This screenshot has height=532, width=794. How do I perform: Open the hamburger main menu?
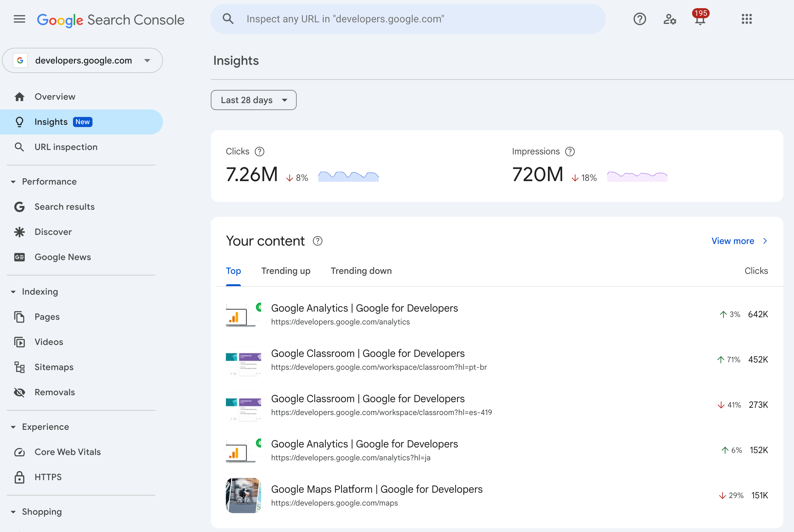click(20, 19)
